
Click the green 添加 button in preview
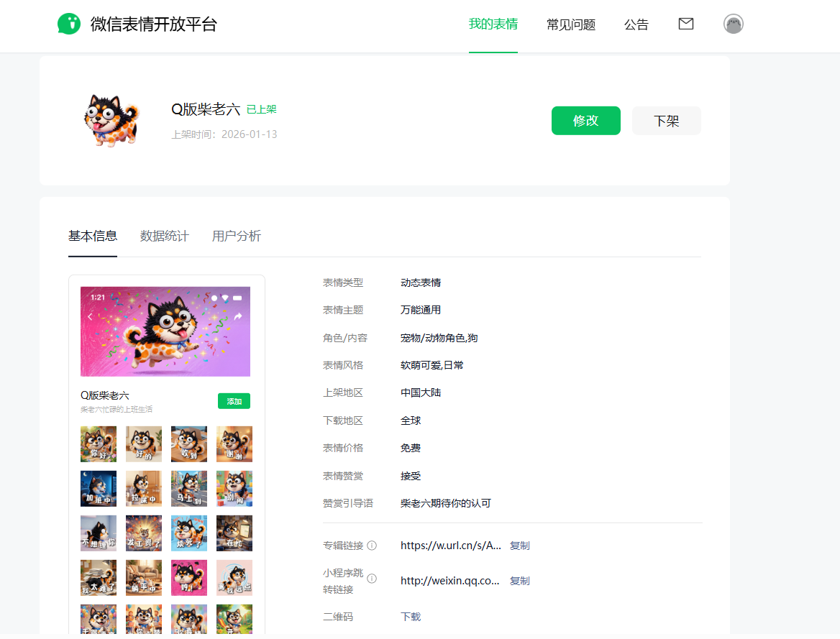234,401
